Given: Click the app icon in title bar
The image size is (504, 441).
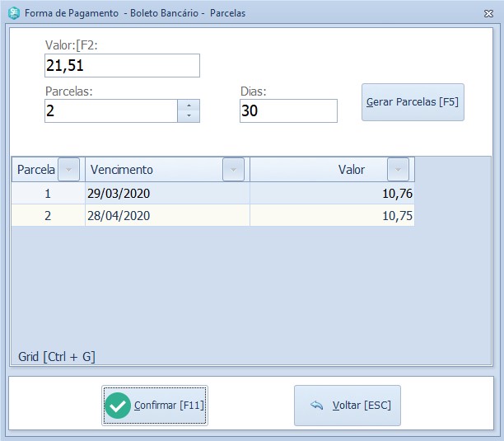Looking at the screenshot, I should (14, 13).
